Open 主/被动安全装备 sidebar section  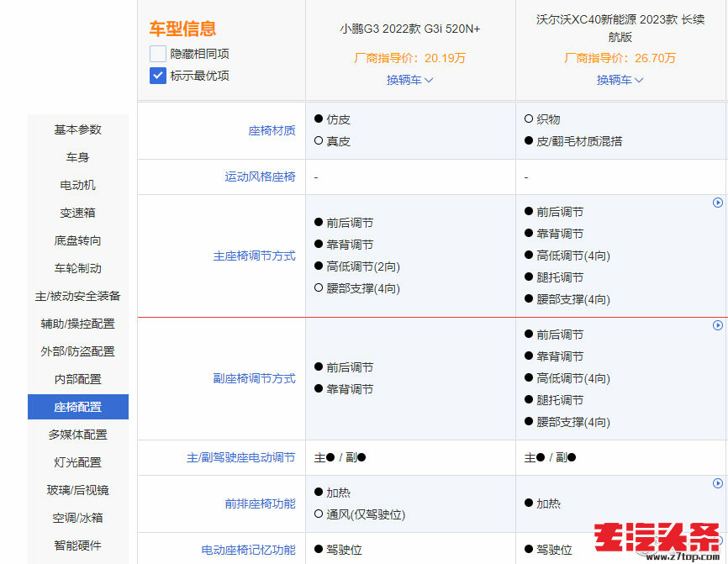(78, 296)
